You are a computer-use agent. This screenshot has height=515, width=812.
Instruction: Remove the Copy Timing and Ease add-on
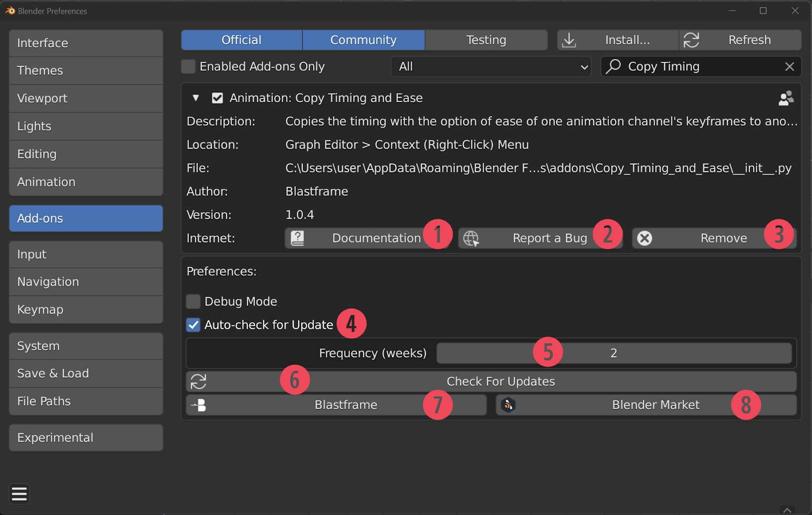click(714, 238)
